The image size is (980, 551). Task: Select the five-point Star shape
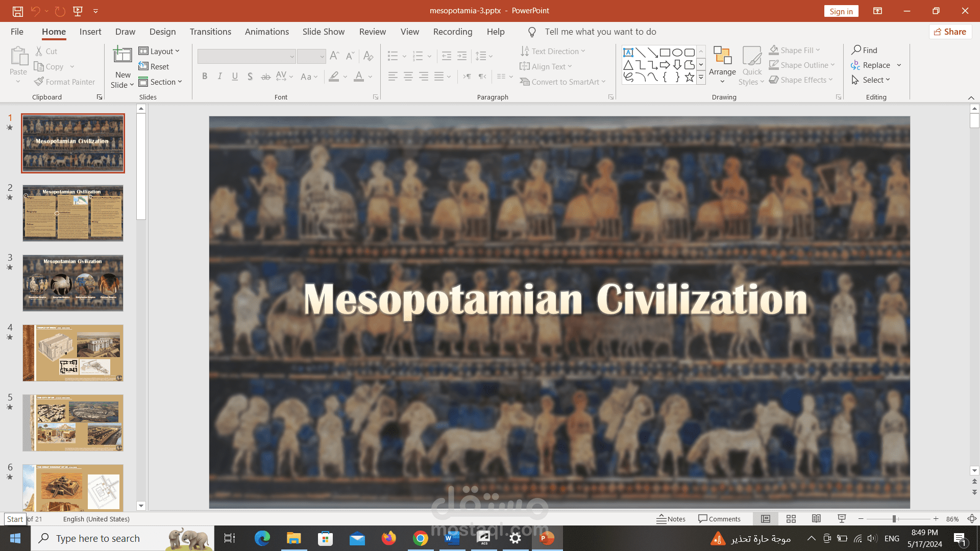[x=690, y=77]
